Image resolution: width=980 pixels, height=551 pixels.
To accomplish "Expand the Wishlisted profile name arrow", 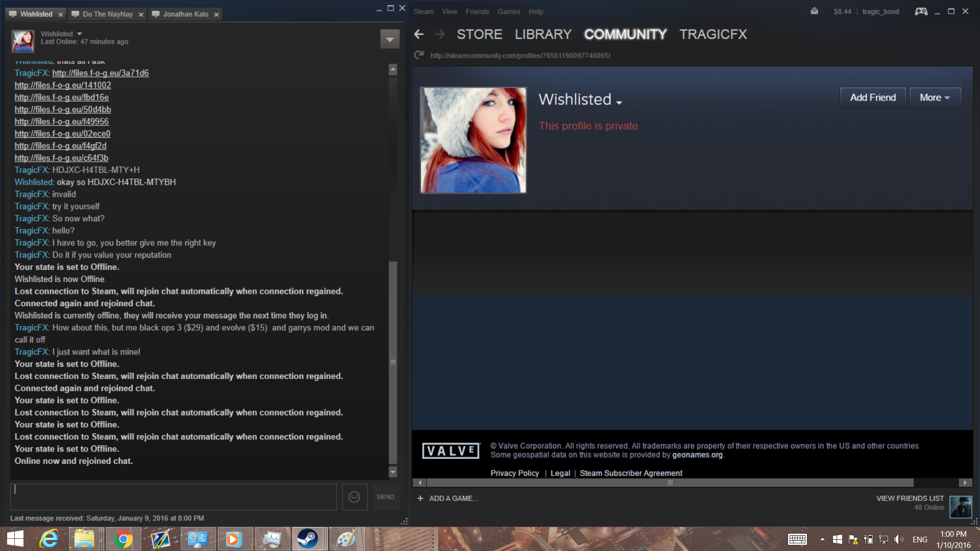I will click(619, 103).
